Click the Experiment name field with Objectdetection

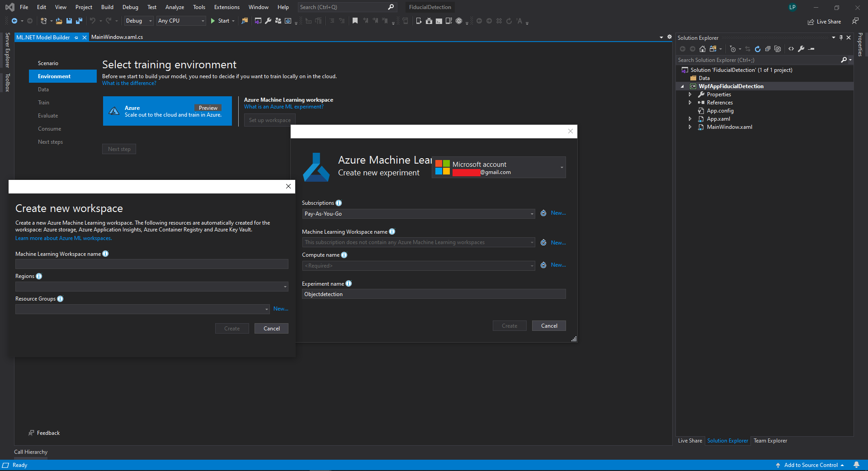(x=434, y=294)
